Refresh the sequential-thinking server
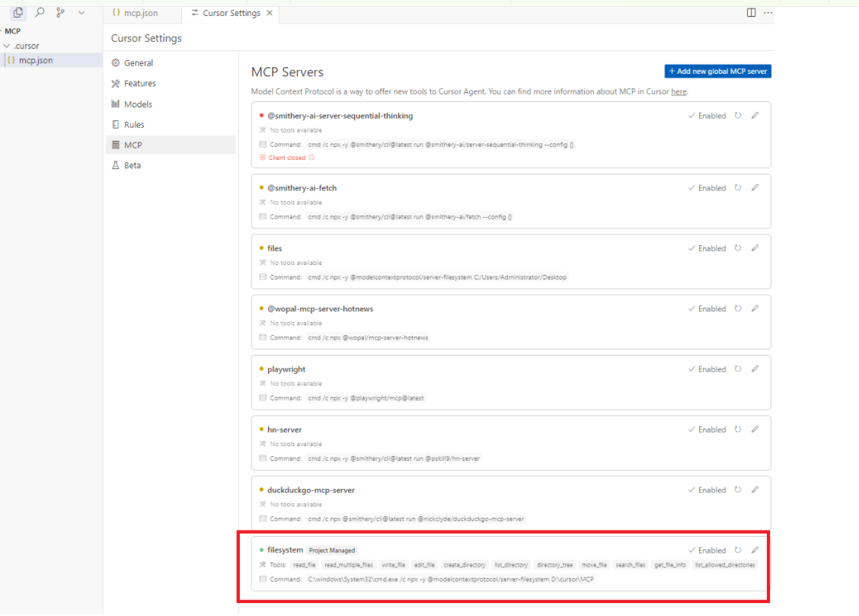 pyautogui.click(x=738, y=116)
